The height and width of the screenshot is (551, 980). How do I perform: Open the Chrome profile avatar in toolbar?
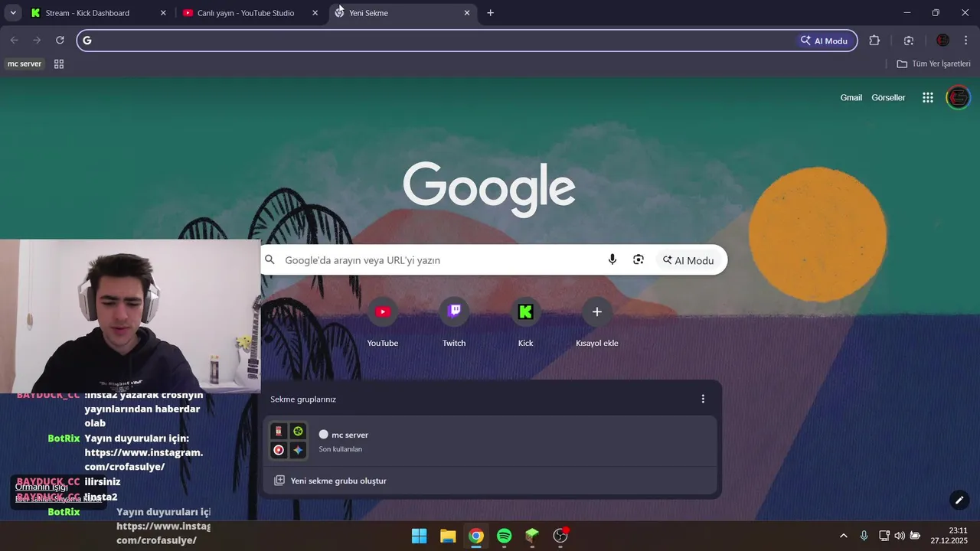(x=942, y=41)
